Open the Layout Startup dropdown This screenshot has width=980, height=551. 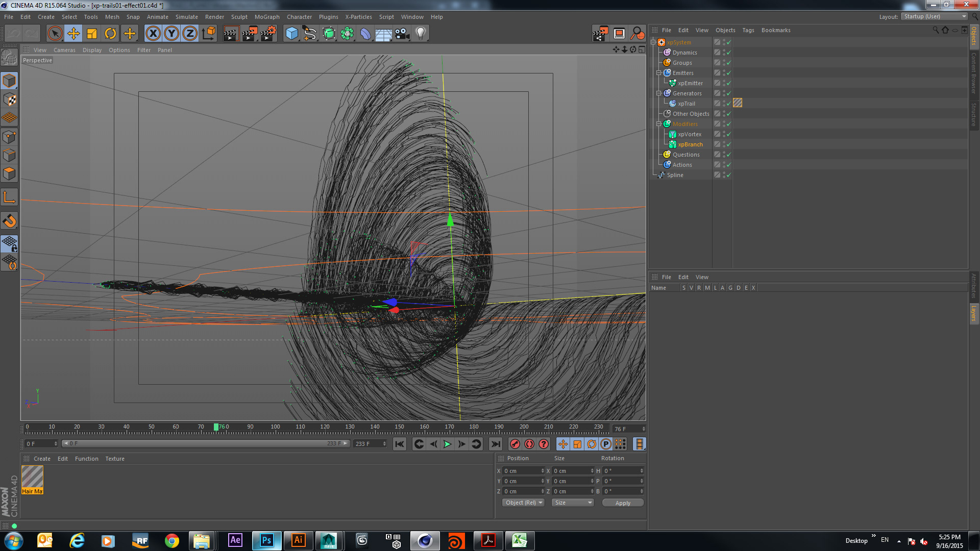[x=934, y=17]
